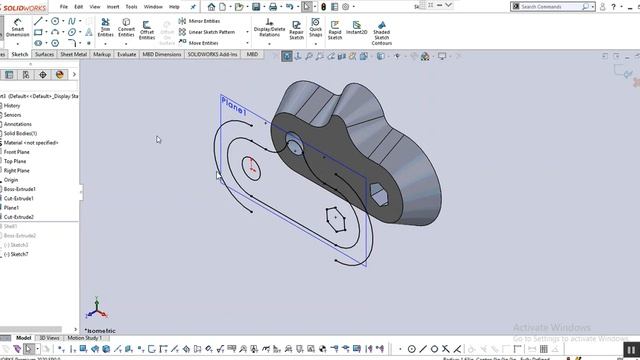Select Plane1 in feature tree
This screenshot has height=360, width=640.
pos(11,207)
